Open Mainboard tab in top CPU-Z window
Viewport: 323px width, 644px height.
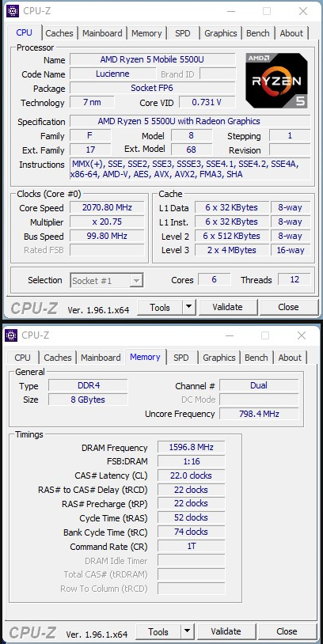click(x=102, y=33)
